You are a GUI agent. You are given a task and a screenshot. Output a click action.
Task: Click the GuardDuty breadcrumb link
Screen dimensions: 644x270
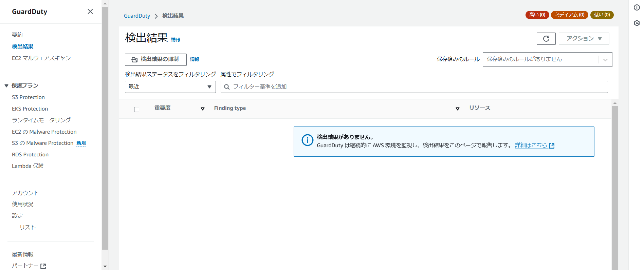click(x=137, y=16)
